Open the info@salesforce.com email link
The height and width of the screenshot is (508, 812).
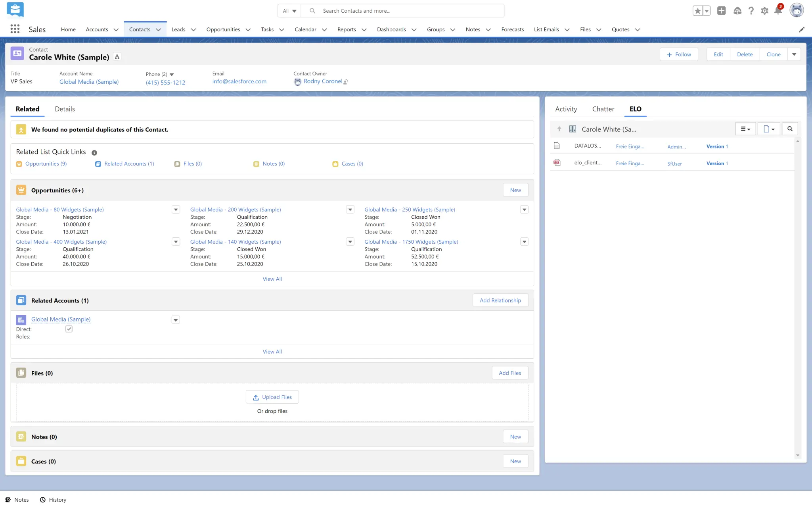click(239, 81)
